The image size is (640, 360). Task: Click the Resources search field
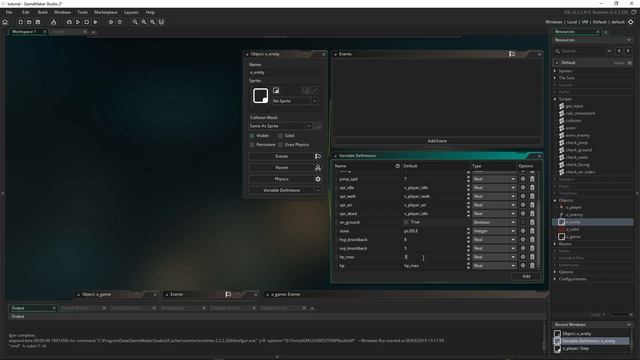[x=584, y=51]
